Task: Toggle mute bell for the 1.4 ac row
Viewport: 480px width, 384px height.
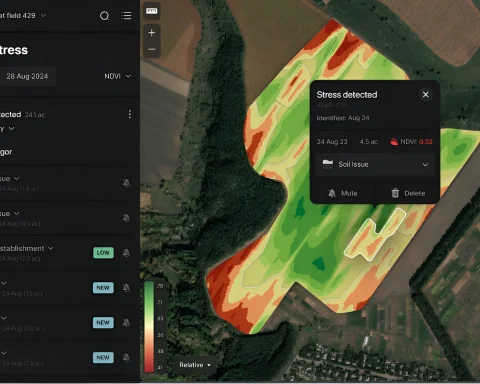Action: click(126, 358)
